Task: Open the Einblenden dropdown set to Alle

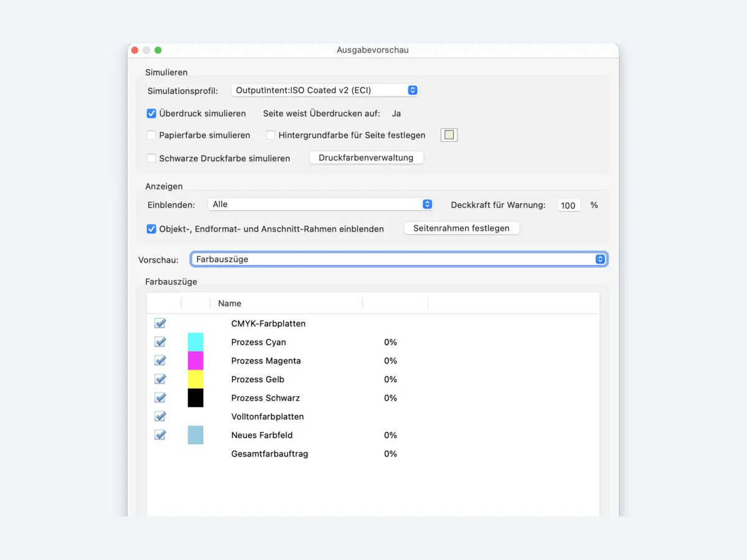Action: pyautogui.click(x=321, y=204)
